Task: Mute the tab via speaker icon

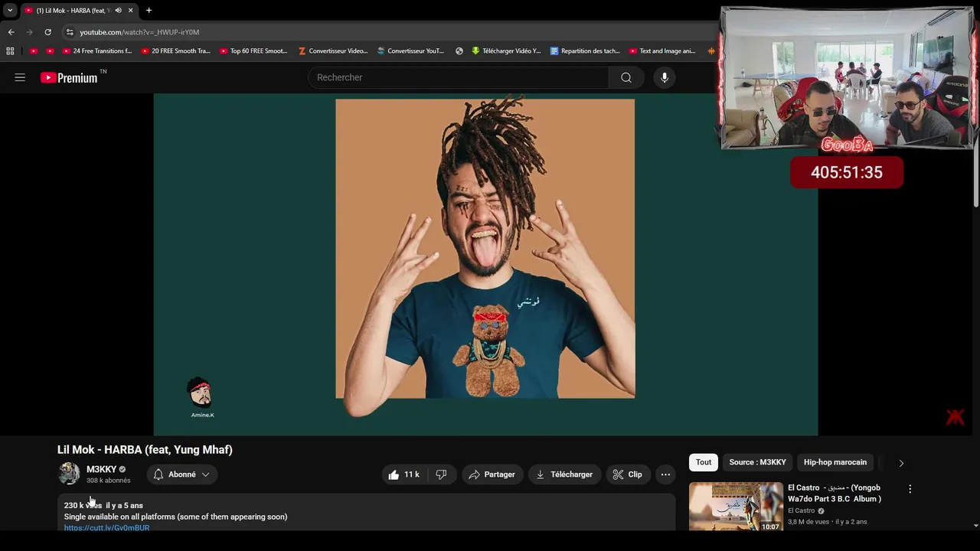Action: 118,11
